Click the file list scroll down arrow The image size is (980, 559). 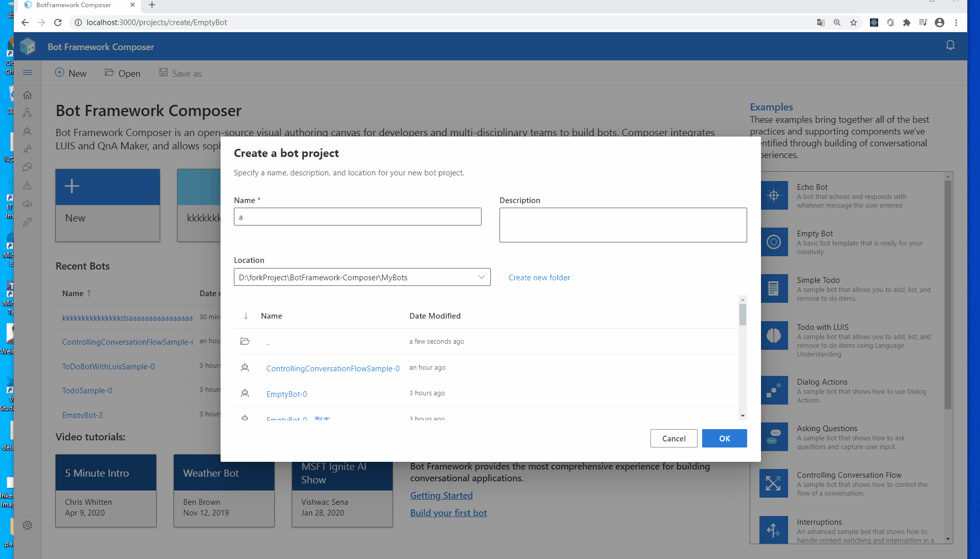[x=743, y=416]
